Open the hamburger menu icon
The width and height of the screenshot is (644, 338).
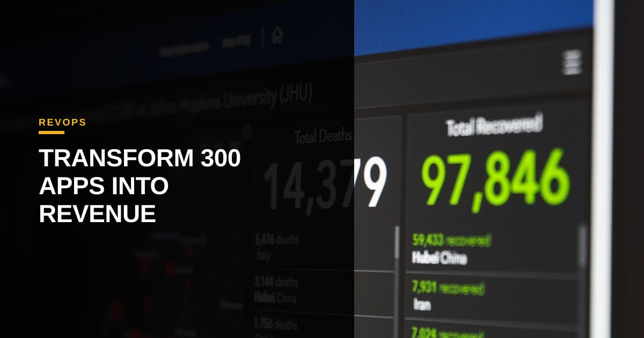pyautogui.click(x=572, y=63)
